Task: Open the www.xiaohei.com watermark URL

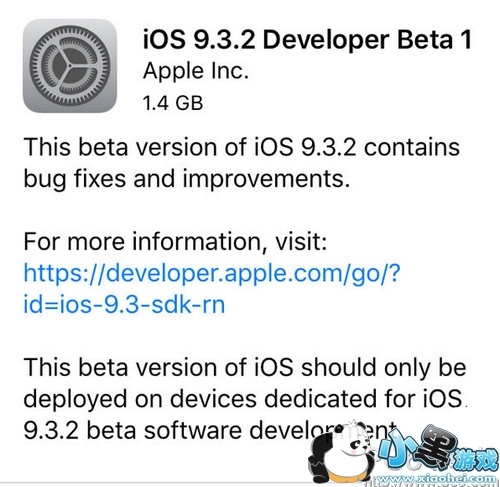Action: pyautogui.click(x=437, y=479)
